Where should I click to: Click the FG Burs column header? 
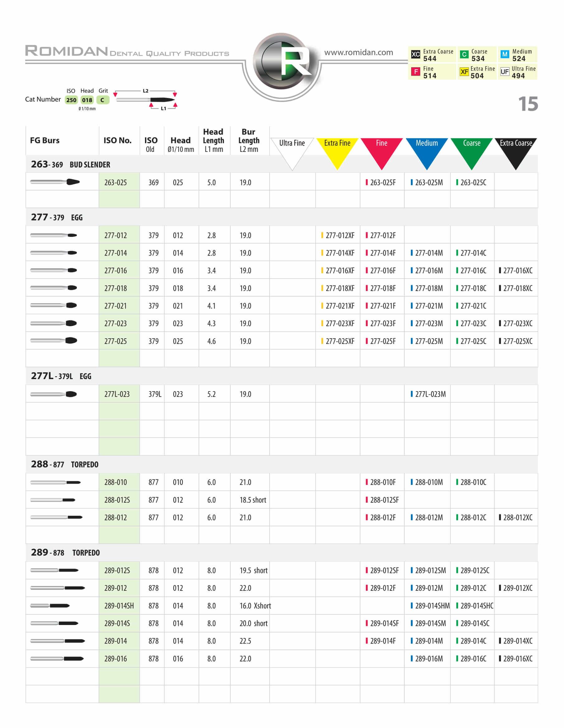(45, 140)
